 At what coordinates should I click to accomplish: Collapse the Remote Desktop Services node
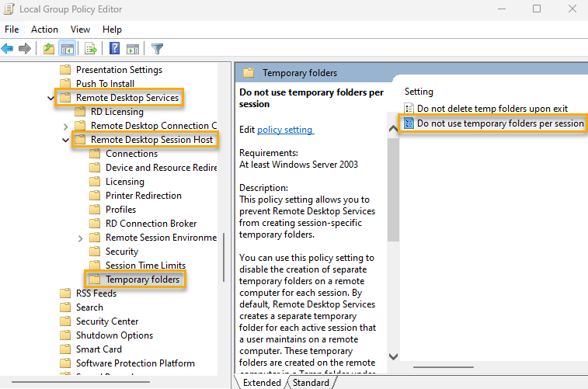click(x=51, y=98)
